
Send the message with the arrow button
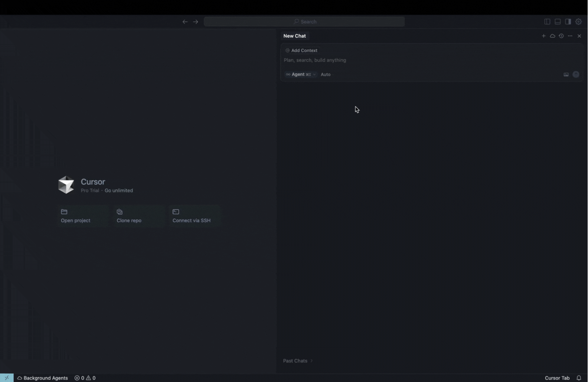tap(576, 75)
